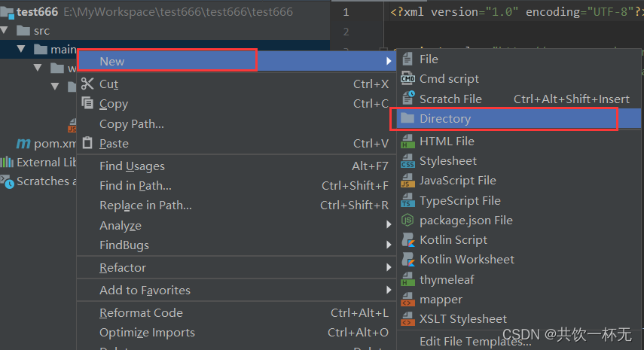This screenshot has width=644, height=350.
Task: Choose Copy Path... menu entry
Action: (237, 123)
